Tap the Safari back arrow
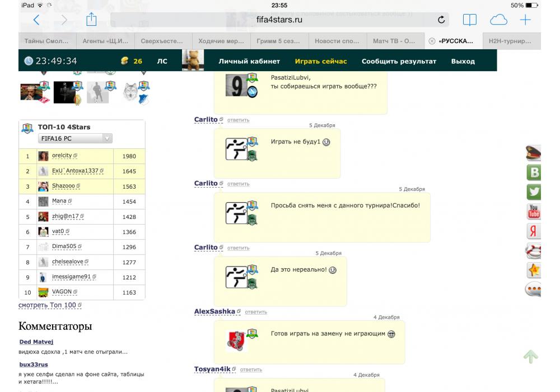560x392 pixels. pos(36,20)
